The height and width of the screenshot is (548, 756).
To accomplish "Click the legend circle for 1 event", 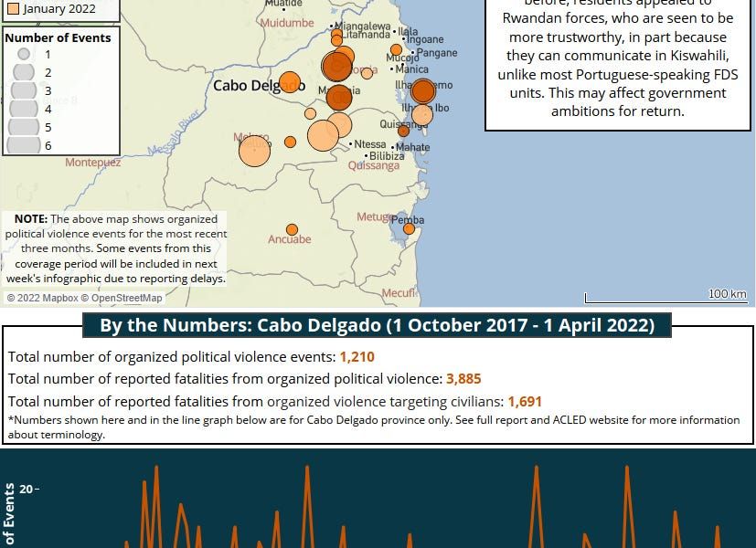I will (x=24, y=55).
